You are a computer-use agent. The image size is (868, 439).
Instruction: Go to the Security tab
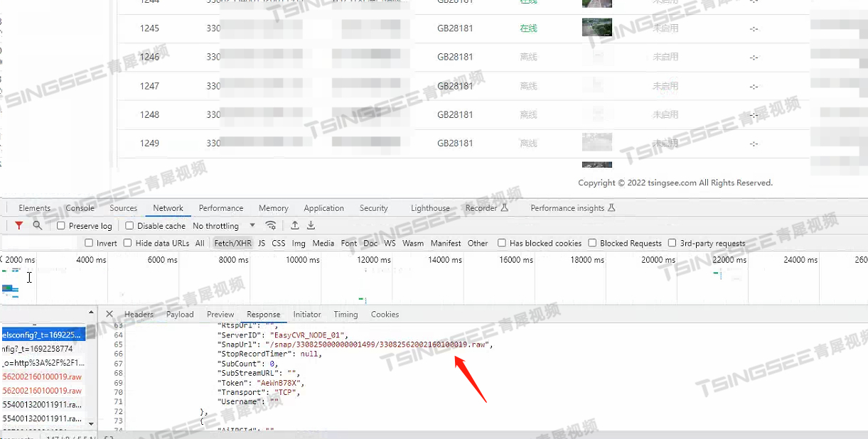click(373, 208)
